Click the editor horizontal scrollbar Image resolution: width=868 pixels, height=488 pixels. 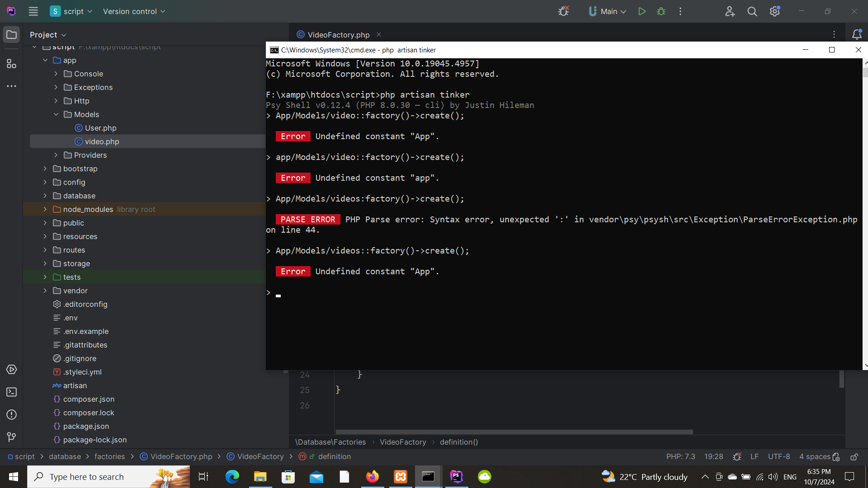[514, 432]
